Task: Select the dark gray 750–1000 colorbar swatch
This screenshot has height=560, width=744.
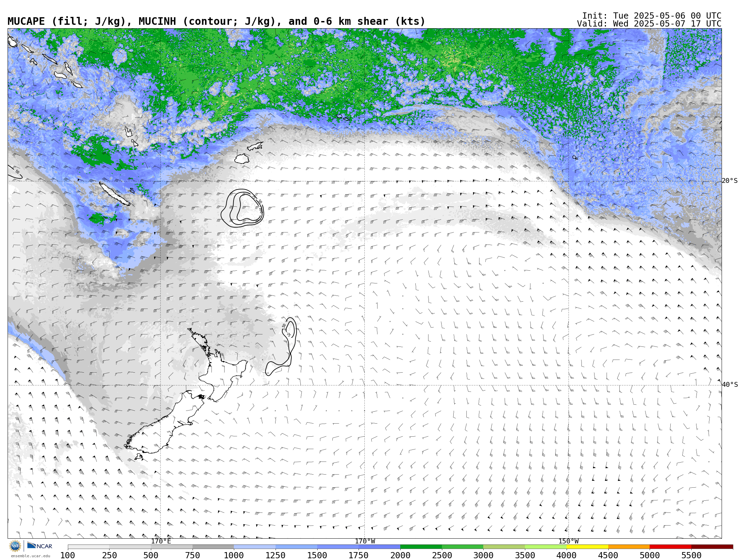Action: point(213,547)
